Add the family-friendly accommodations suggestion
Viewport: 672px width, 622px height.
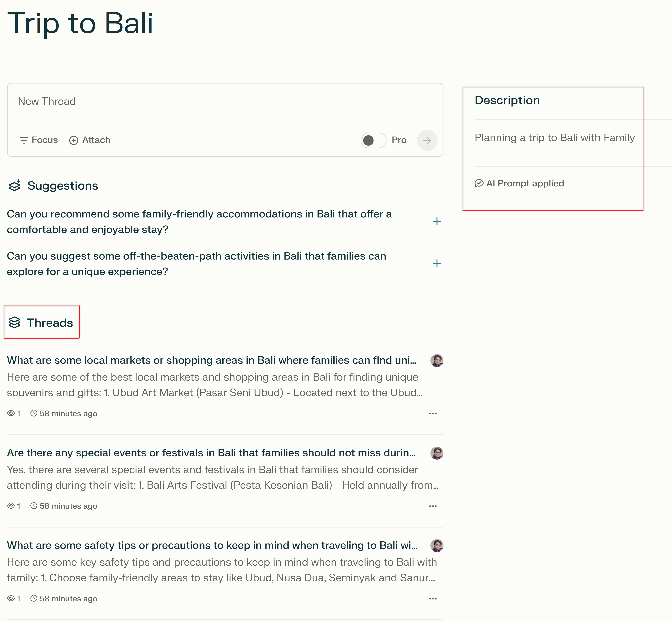tap(437, 222)
